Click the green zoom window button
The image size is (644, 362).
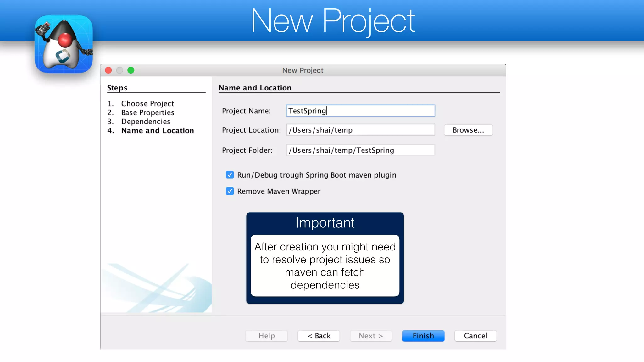(131, 70)
